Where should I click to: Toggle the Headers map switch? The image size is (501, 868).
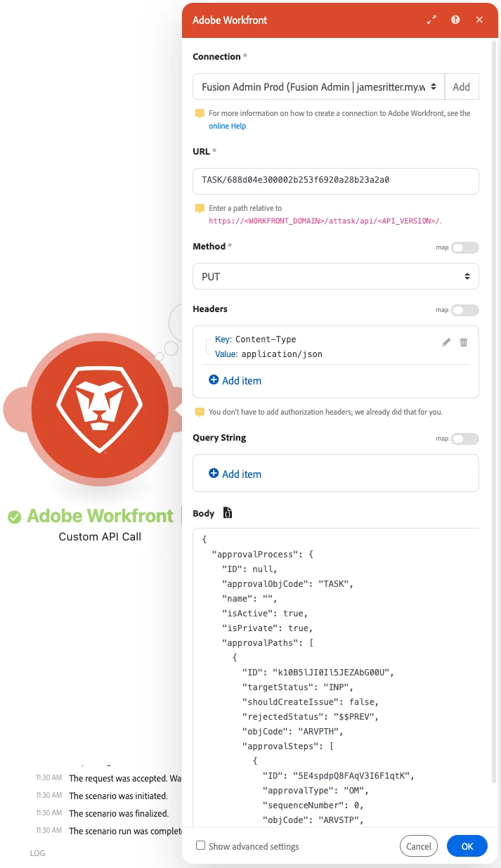(x=465, y=310)
